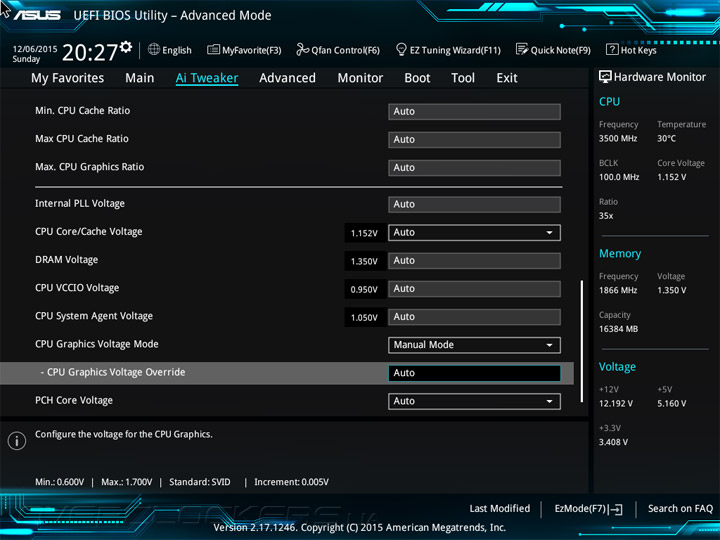Click CPU System Agent Voltage field

tap(474, 317)
